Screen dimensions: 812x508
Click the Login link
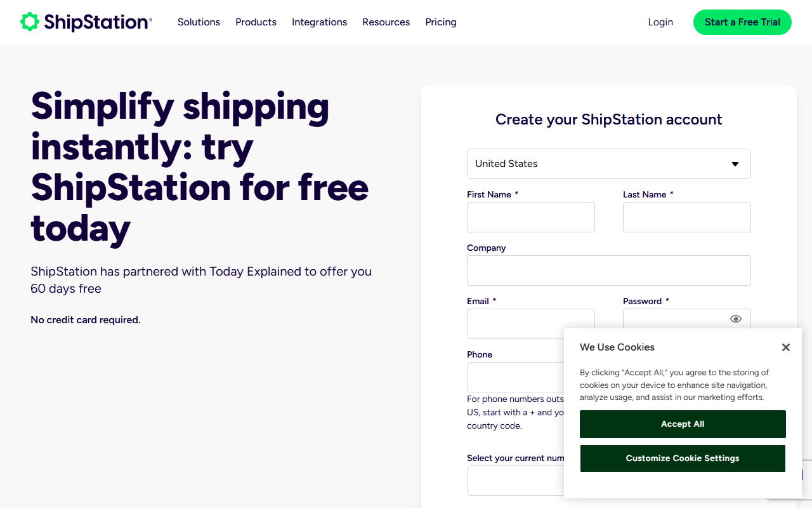pos(660,22)
